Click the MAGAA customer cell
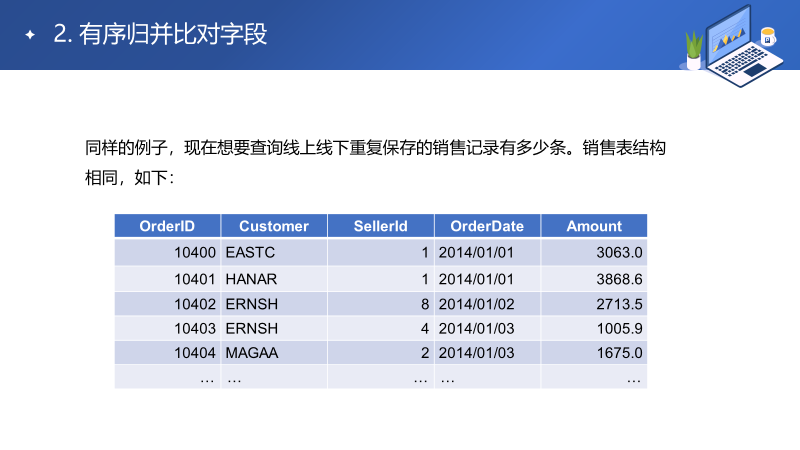The width and height of the screenshot is (800, 450). pyautogui.click(x=274, y=353)
